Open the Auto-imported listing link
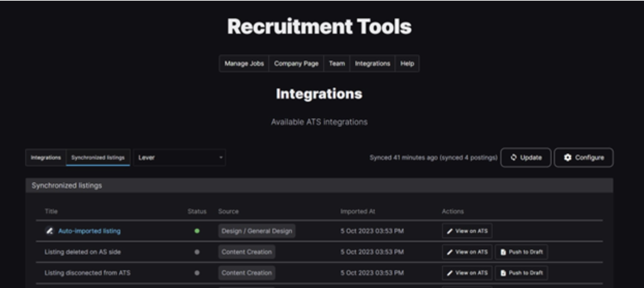This screenshot has width=644, height=288. pyautogui.click(x=89, y=231)
